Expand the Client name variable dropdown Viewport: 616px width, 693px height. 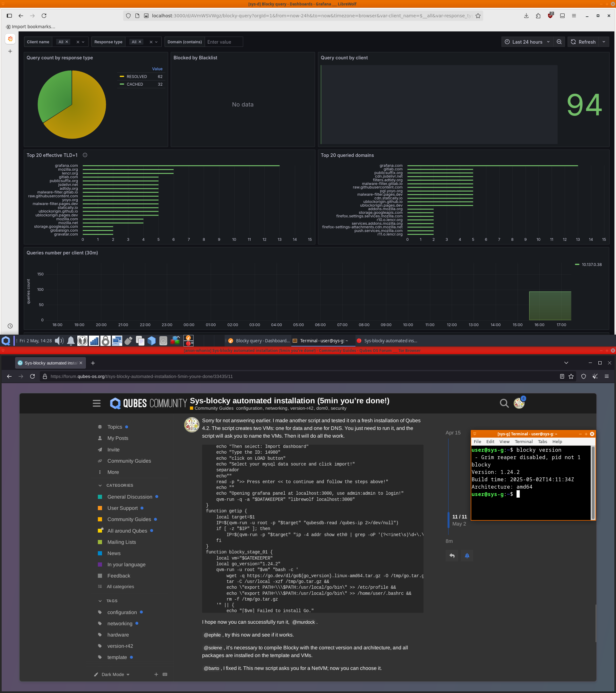click(x=83, y=42)
